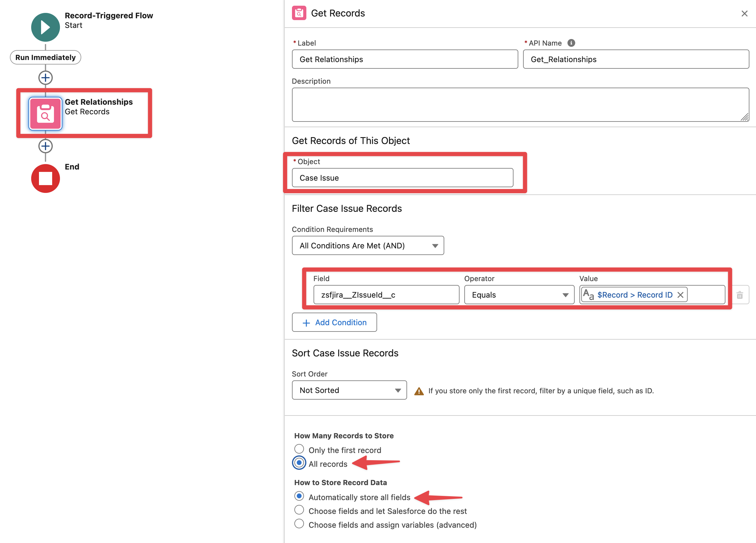756x543 pixels.
Task: Choose fields and let Salesforce do the rest
Action: point(299,510)
